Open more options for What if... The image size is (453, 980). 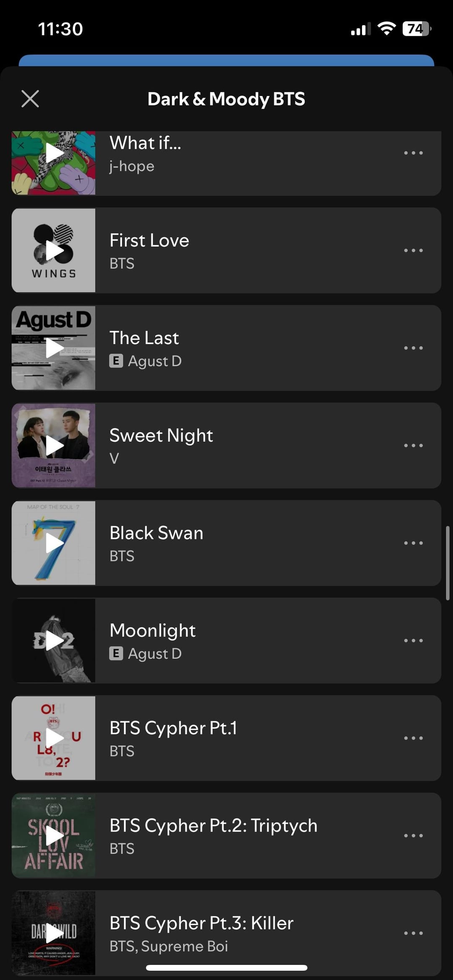(413, 153)
